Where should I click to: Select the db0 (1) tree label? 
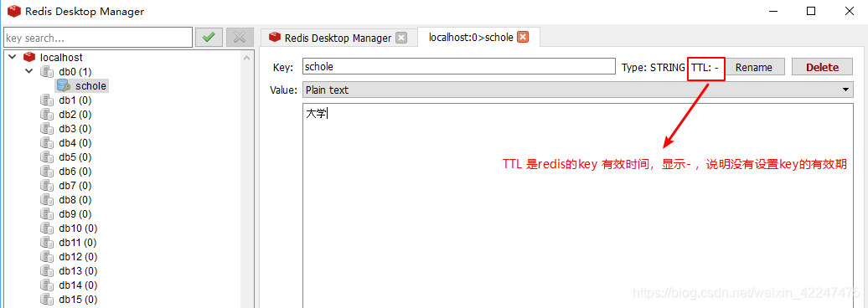75,71
